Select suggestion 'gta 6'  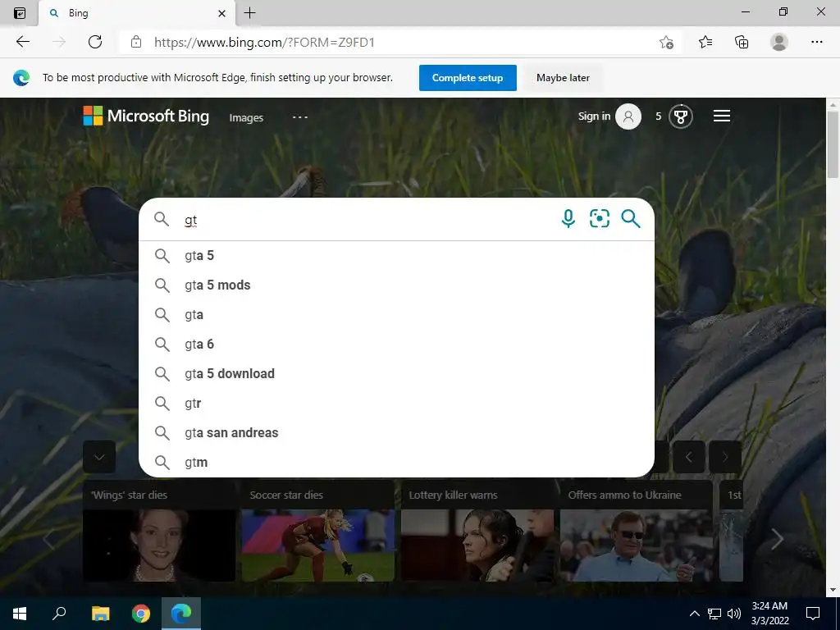396,344
